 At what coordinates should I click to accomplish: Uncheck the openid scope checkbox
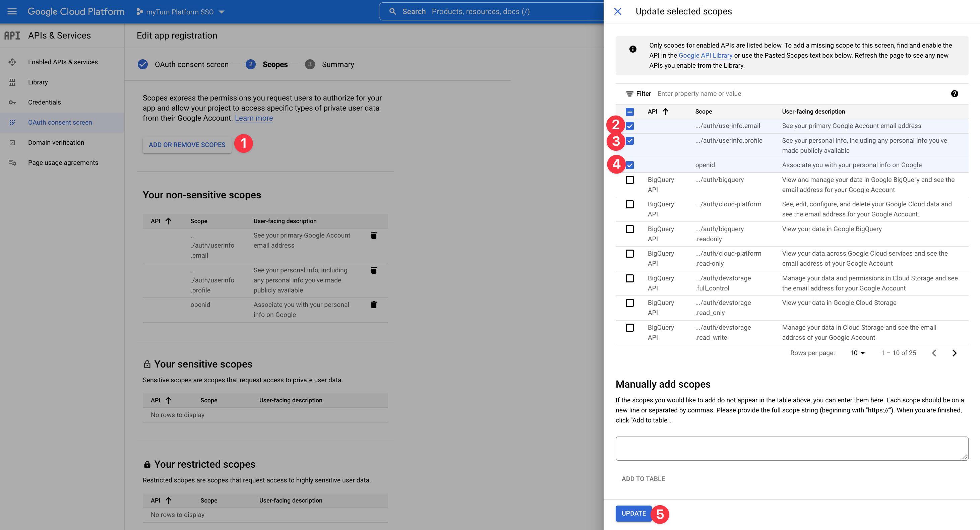tap(630, 165)
